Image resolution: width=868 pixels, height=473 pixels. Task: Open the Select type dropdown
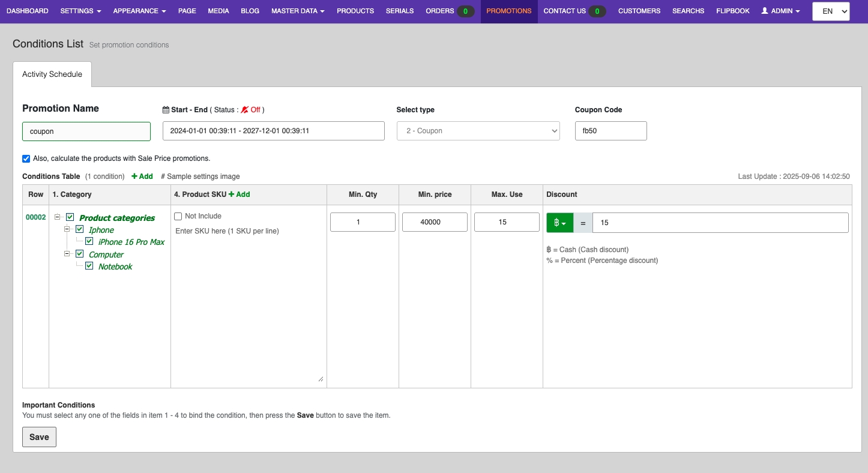click(478, 131)
